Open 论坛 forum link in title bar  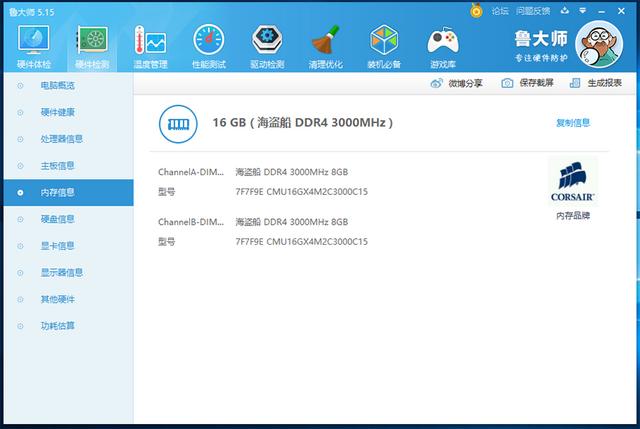[x=500, y=11]
